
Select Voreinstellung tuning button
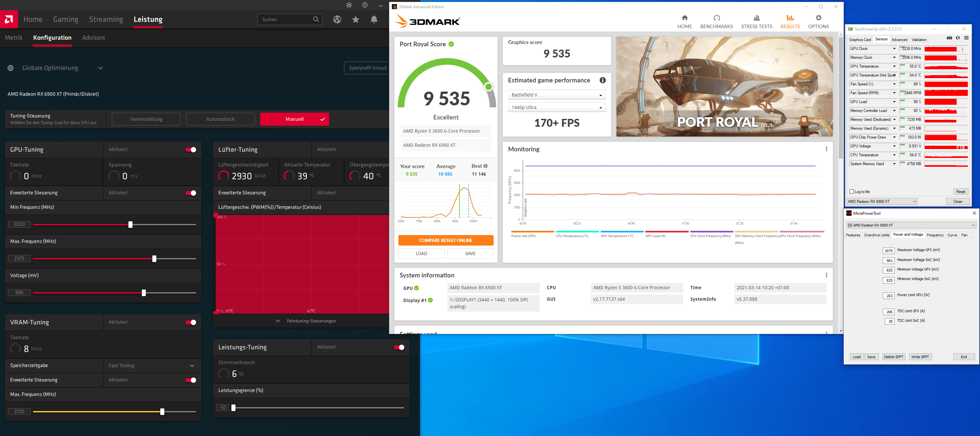[x=146, y=119]
